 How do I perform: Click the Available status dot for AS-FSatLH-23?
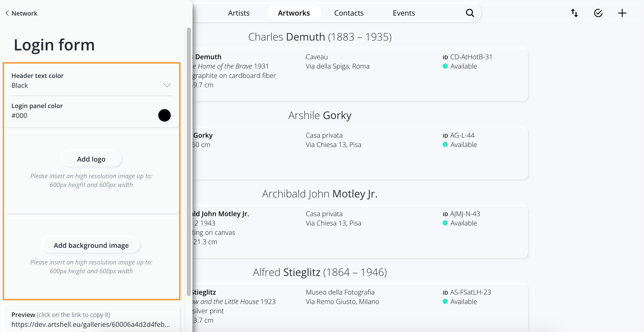click(445, 302)
